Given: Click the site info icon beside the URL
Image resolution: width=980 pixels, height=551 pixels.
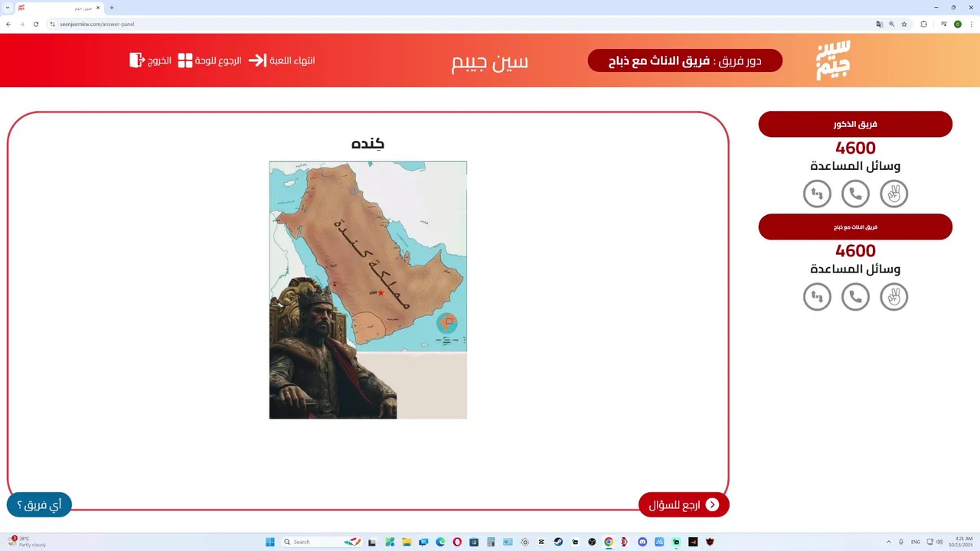Looking at the screenshot, I should click(x=53, y=24).
